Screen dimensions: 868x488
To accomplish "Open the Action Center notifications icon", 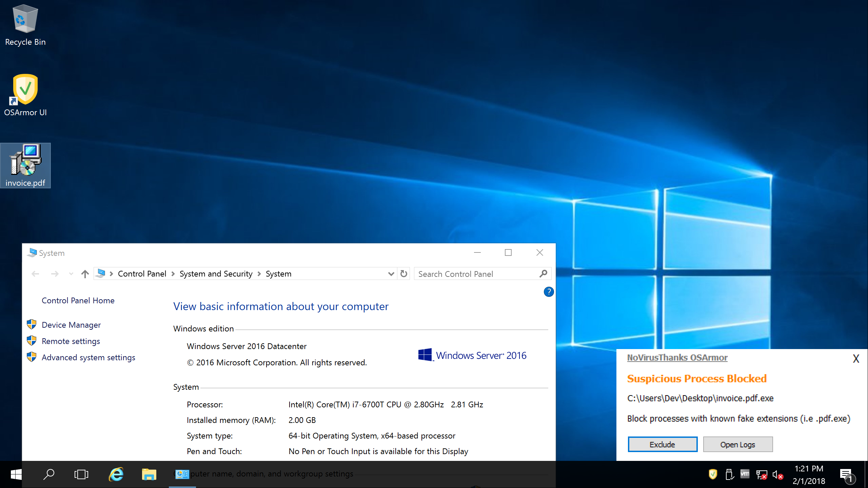I will click(x=846, y=474).
